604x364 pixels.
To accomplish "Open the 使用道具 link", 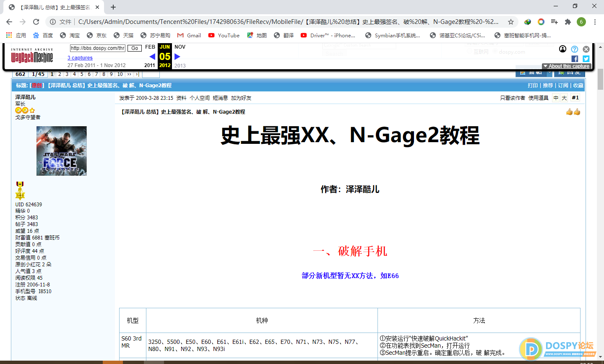I will tap(539, 98).
